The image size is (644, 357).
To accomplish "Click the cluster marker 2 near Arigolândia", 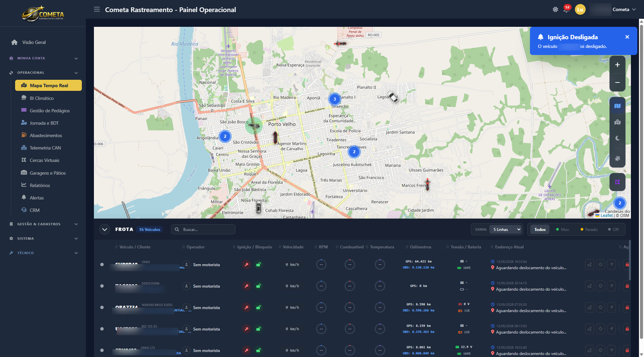I will (x=225, y=136).
